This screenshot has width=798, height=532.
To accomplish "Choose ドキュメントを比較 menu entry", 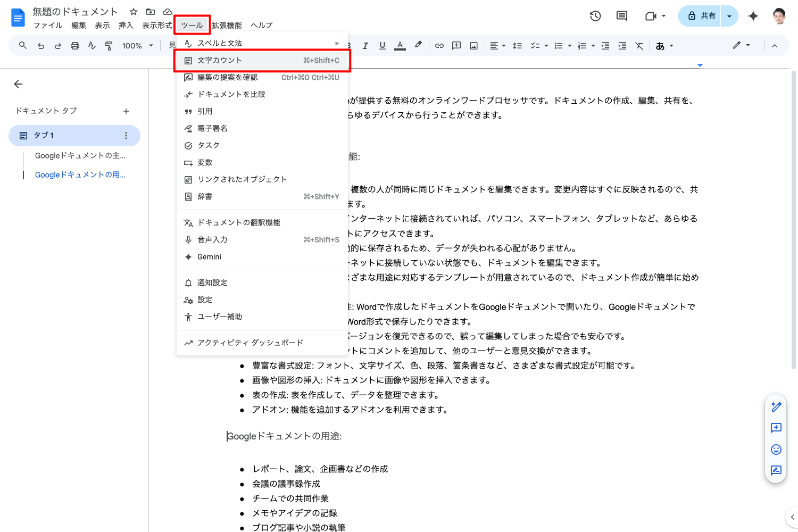I will (262, 94).
